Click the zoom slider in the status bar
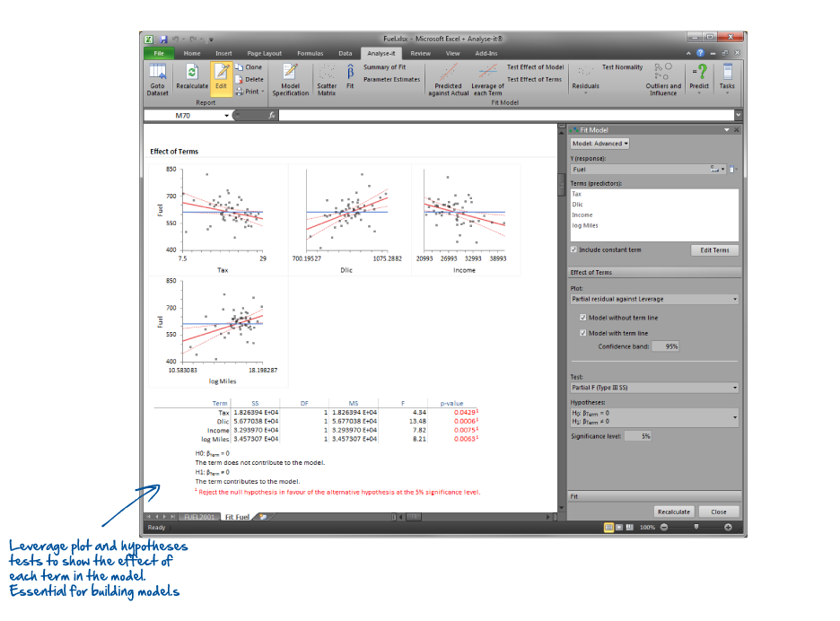Viewport: 840px width, 621px height. [696, 528]
